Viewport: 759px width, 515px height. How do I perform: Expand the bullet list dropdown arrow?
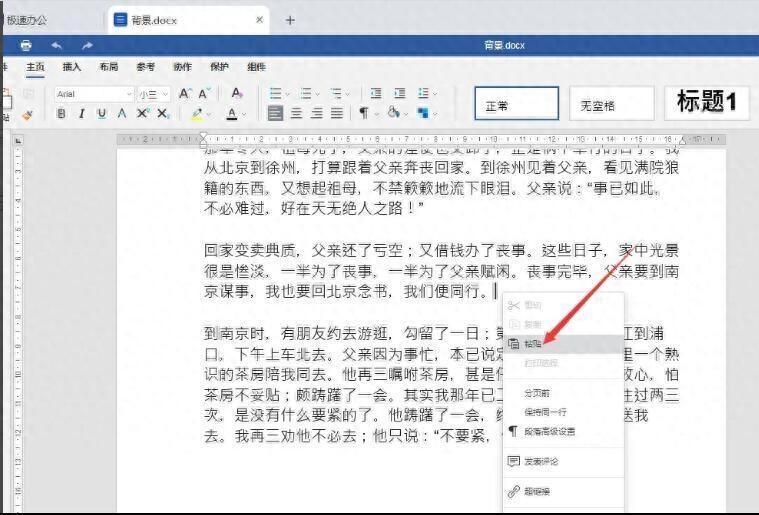(289, 93)
